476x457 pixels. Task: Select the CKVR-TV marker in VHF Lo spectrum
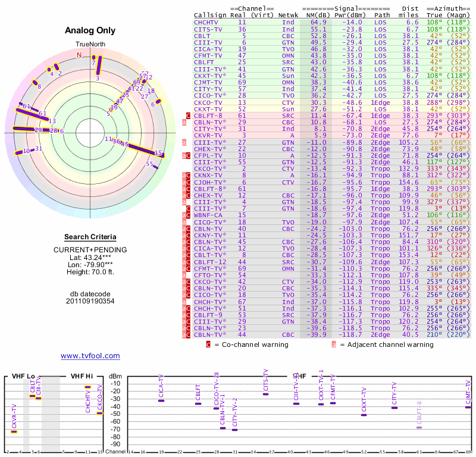(x=14, y=431)
